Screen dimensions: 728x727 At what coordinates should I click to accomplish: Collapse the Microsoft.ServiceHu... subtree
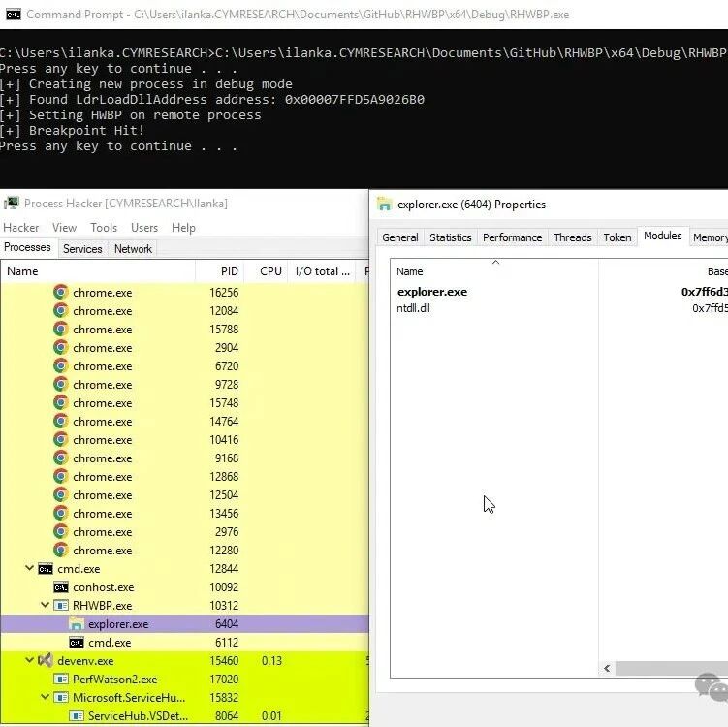pos(45,697)
